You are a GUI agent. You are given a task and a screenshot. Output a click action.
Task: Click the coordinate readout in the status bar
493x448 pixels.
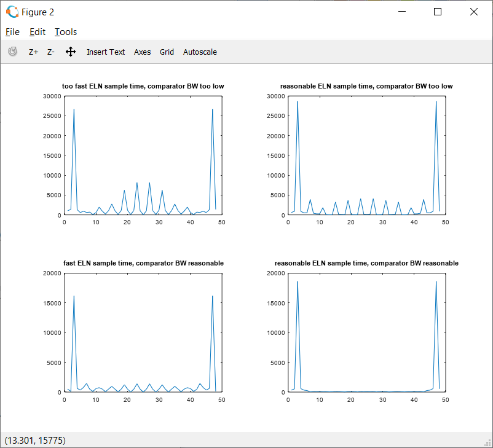pos(35,440)
